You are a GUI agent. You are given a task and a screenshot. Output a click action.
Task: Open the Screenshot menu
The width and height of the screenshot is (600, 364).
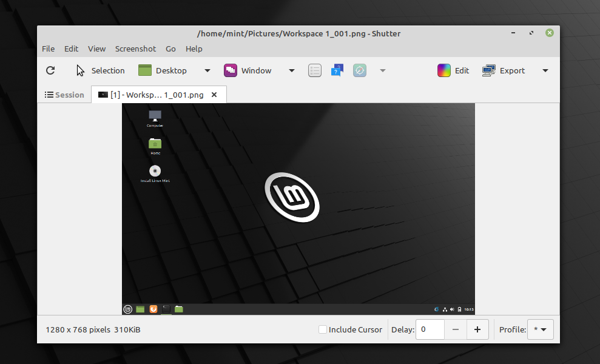pyautogui.click(x=135, y=49)
